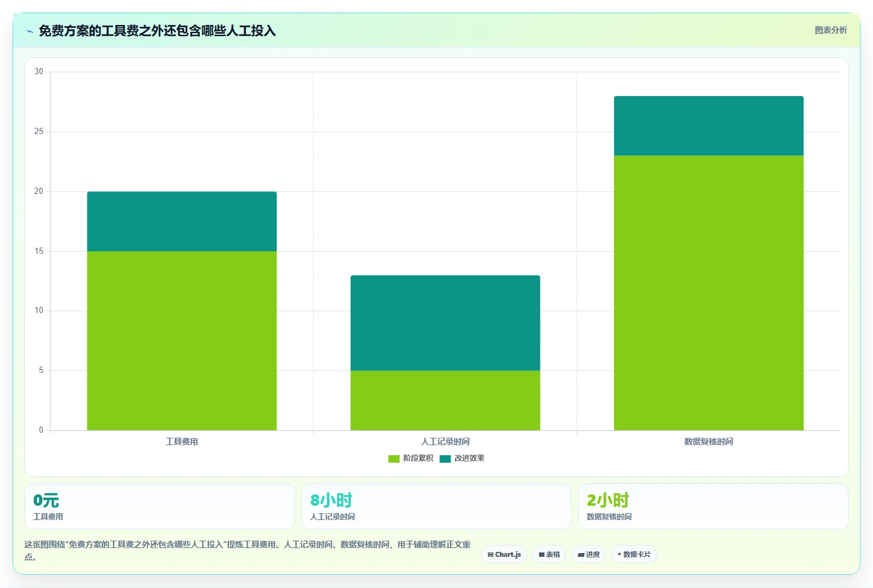Click the teal 人工记录时间 bar segment
Screen dimensions: 873x588
[445, 323]
